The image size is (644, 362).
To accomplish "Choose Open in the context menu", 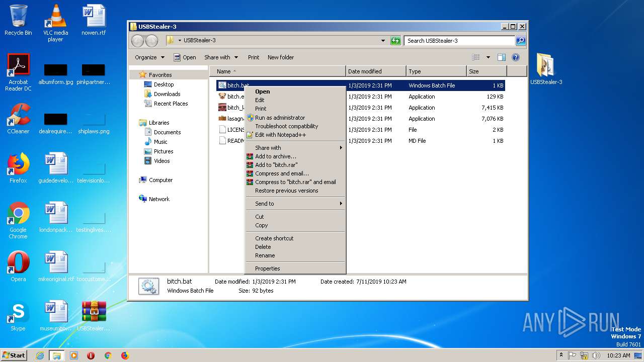I will [x=295, y=92].
